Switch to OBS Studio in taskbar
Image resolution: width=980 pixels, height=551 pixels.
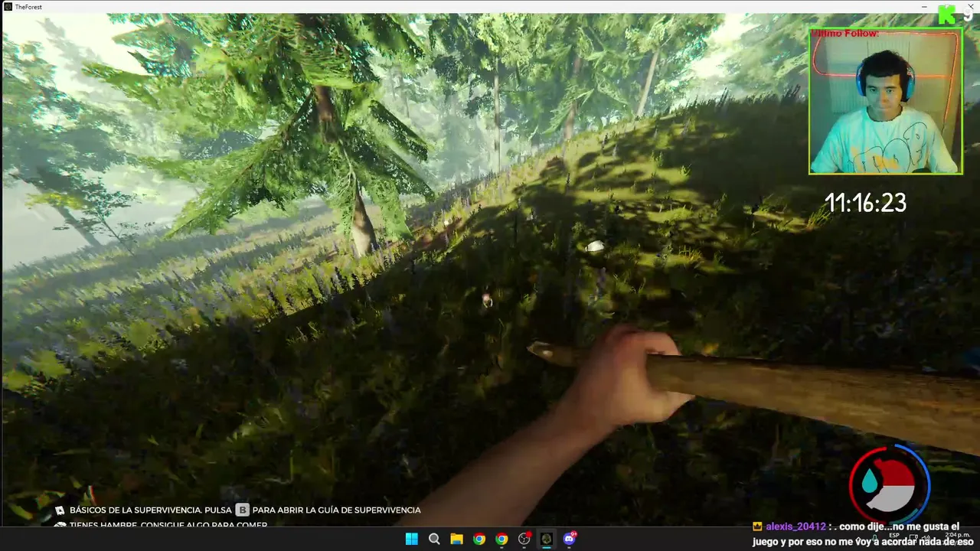coord(524,539)
